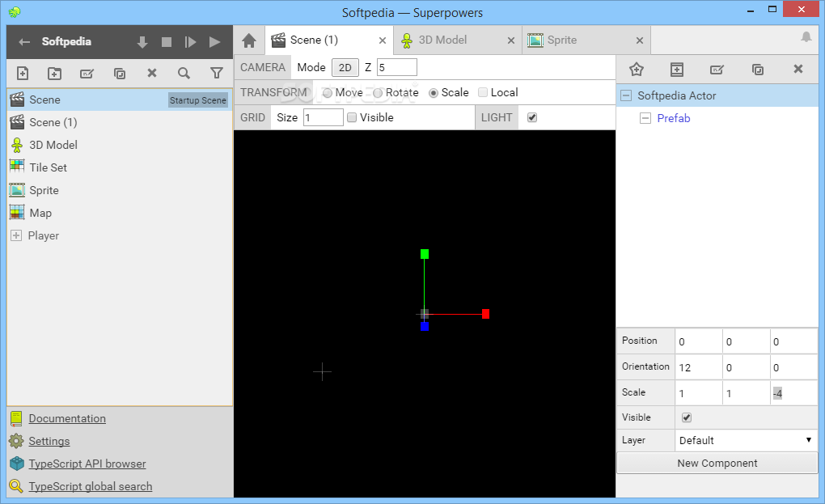This screenshot has height=504, width=825.
Task: Close the Sprite tab
Action: pyautogui.click(x=639, y=40)
